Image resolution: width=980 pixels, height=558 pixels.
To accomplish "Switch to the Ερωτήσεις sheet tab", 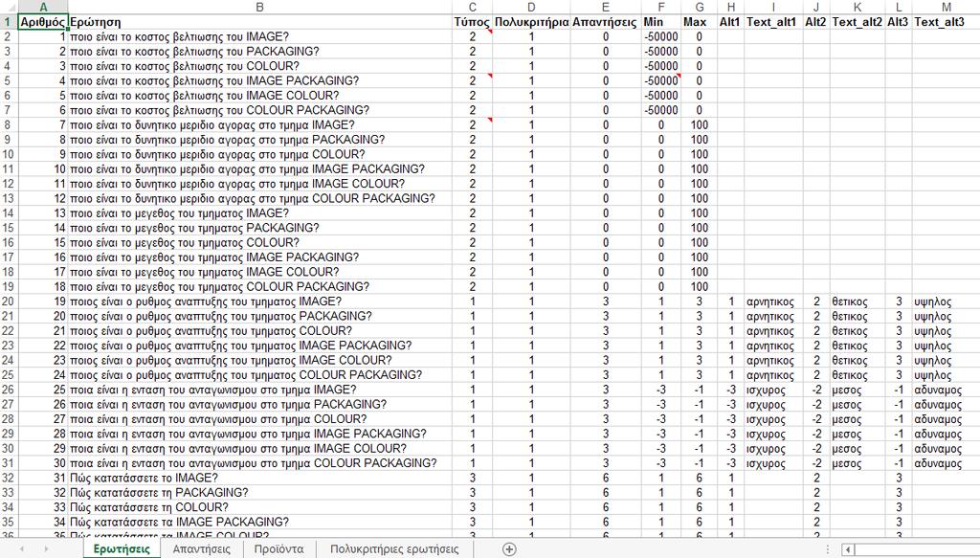I will [122, 549].
